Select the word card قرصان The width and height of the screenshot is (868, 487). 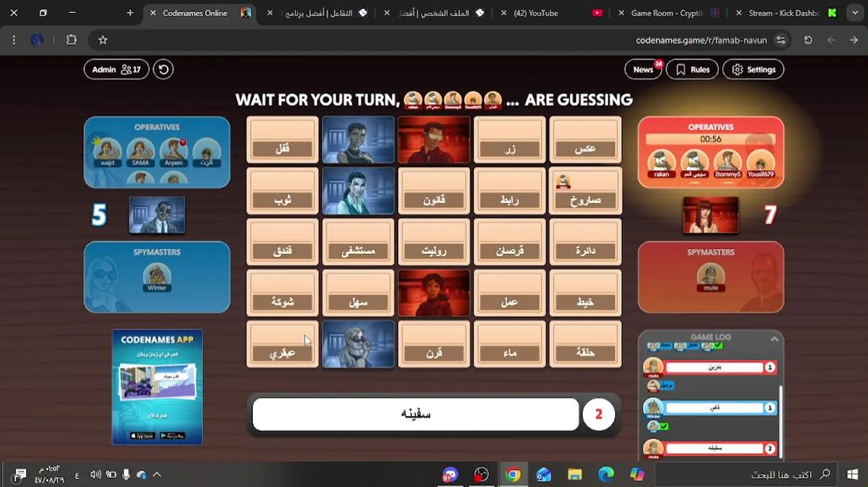pos(510,242)
